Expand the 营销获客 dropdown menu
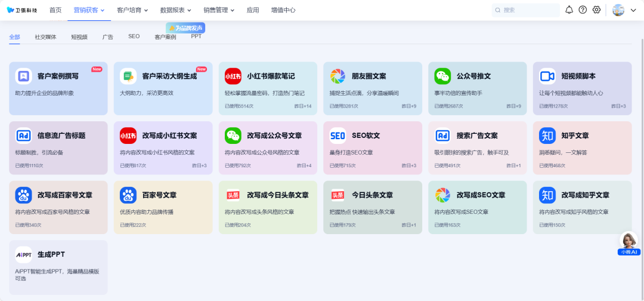644x301 pixels. 89,10
